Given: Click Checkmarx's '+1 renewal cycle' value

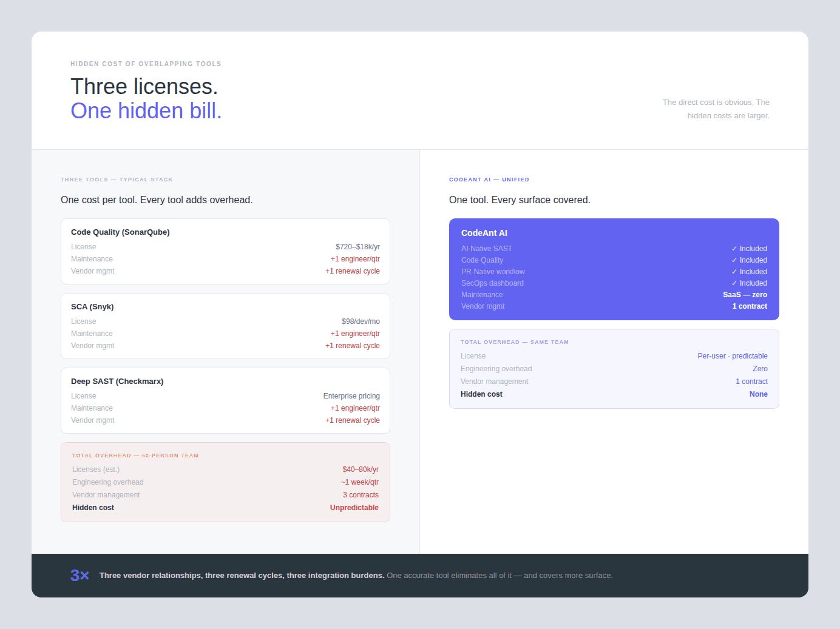Looking at the screenshot, I should coord(353,420).
